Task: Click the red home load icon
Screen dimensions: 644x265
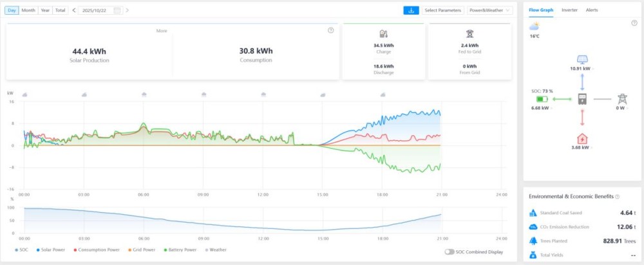Action: click(582, 139)
